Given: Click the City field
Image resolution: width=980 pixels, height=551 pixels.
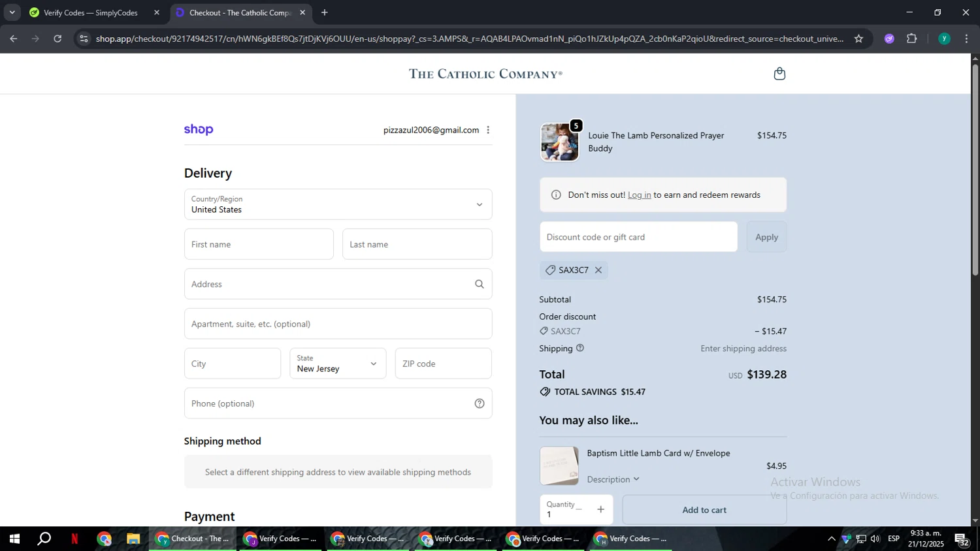Looking at the screenshot, I should pyautogui.click(x=233, y=364).
